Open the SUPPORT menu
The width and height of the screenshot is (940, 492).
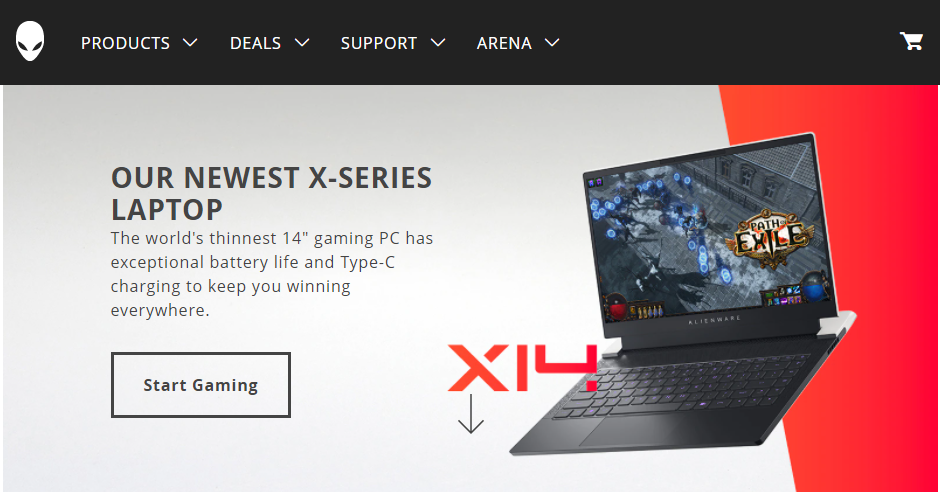click(x=379, y=43)
